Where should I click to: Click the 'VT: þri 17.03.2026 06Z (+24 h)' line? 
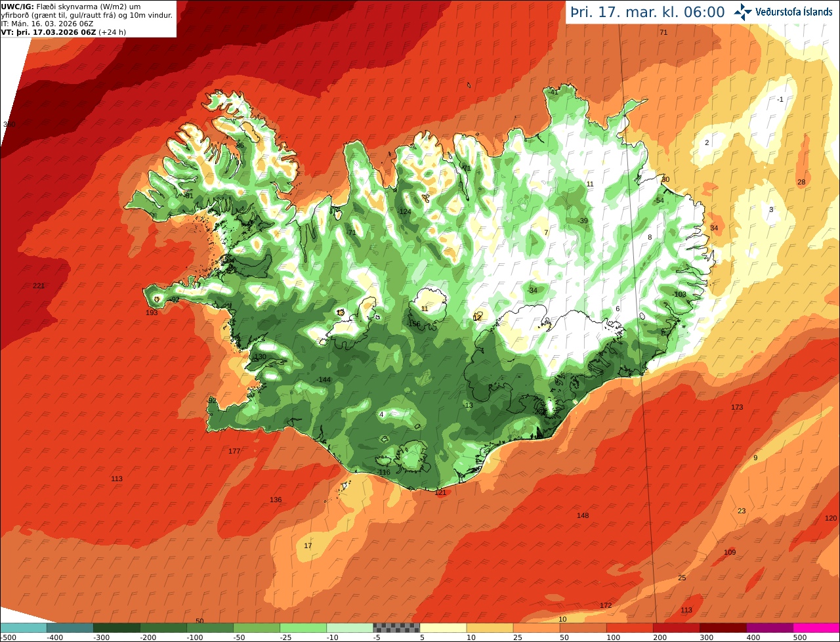pyautogui.click(x=64, y=32)
